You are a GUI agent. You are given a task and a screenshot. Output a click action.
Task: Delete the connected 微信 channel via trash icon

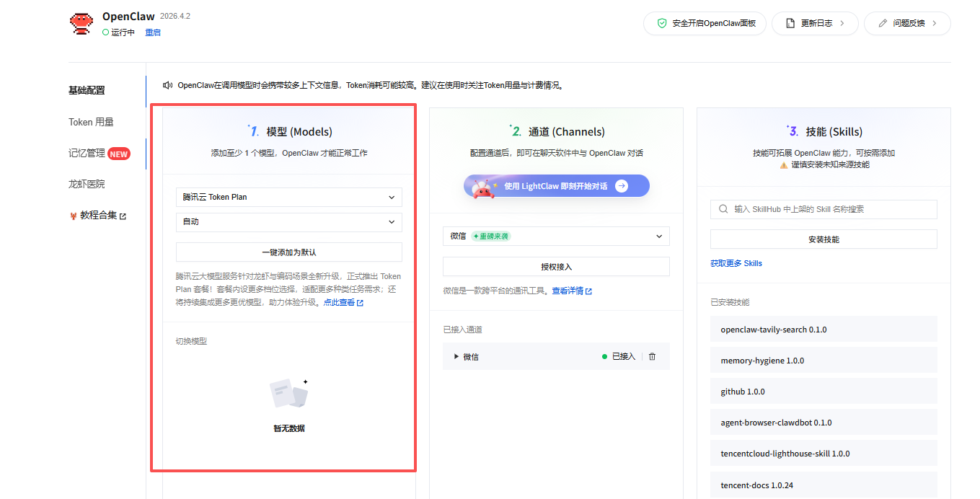(653, 356)
